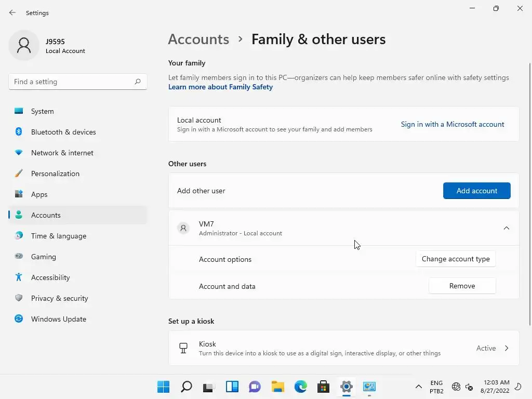Remove the VM7 account
Screen dimensions: 532x399
[462, 286]
